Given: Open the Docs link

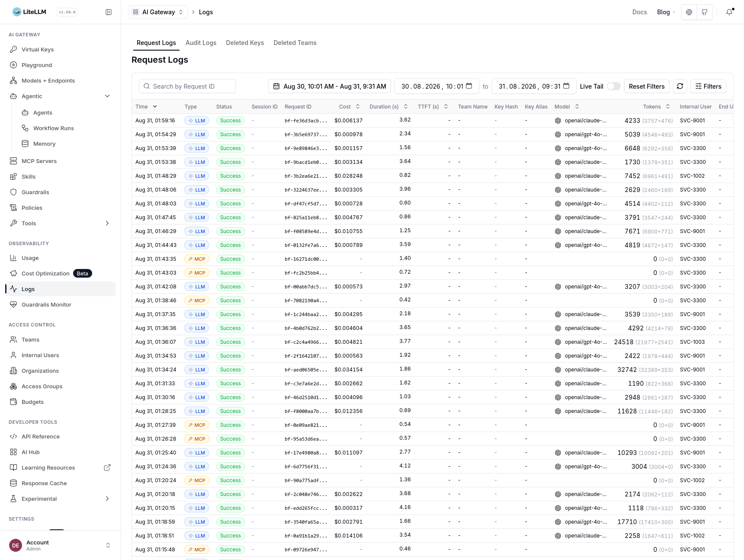Looking at the screenshot, I should (639, 12).
